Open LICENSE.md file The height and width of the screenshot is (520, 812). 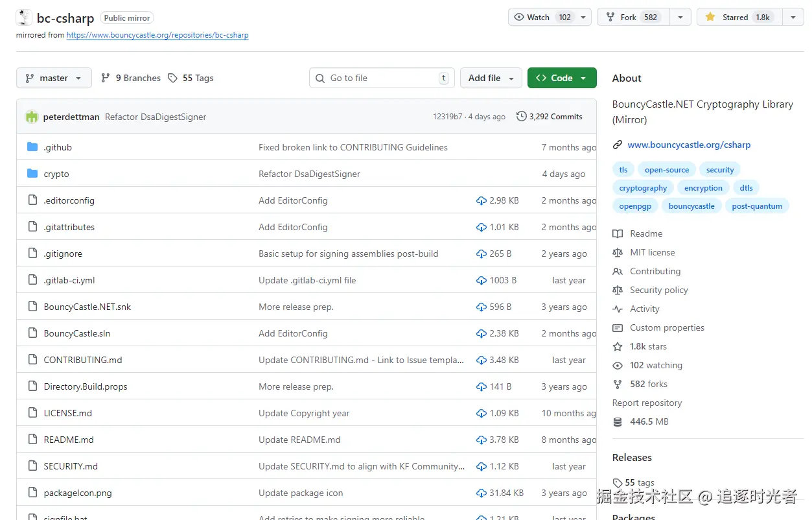pos(68,413)
